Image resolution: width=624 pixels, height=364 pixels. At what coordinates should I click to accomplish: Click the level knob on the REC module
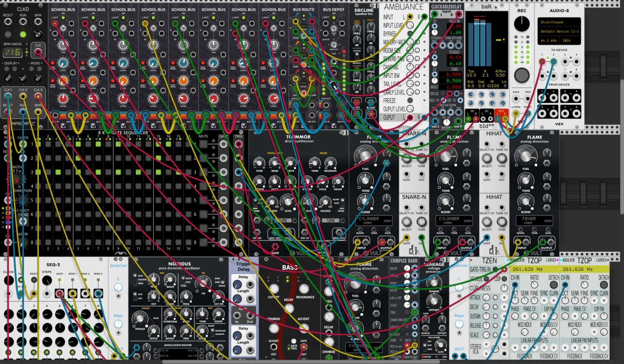pos(522,24)
